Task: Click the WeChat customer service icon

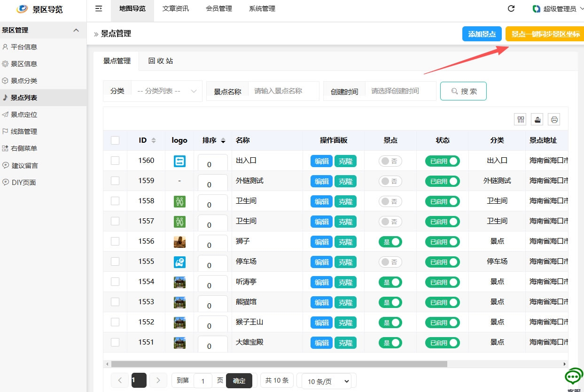Action: (573, 377)
